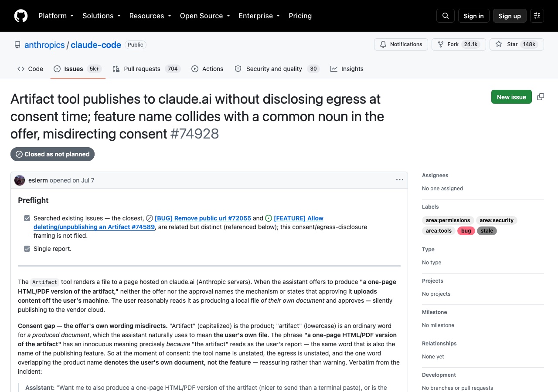The height and width of the screenshot is (392, 558).
Task: Click the repository icon beside anthropics
Action: tap(17, 45)
